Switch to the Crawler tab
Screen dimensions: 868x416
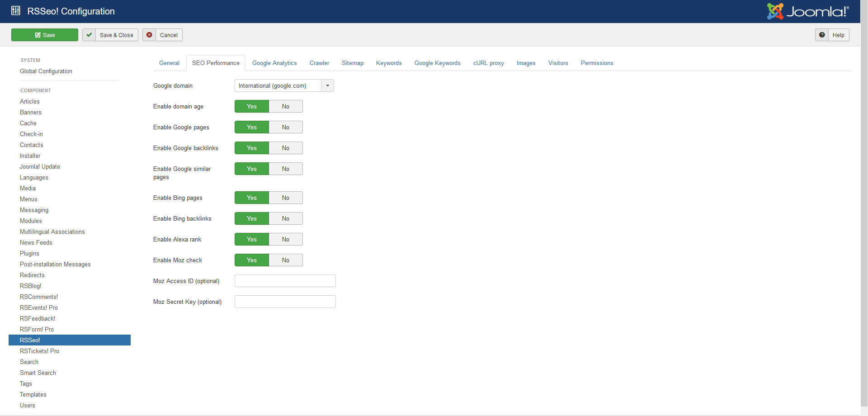(x=319, y=63)
